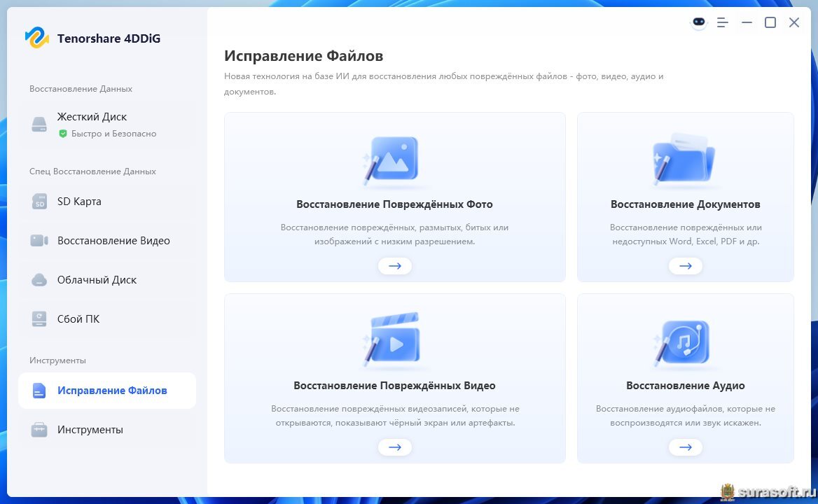Screen dimensions: 818x504
Task: Click the Новая технология на базе ИИ subtitle
Action: (443, 83)
